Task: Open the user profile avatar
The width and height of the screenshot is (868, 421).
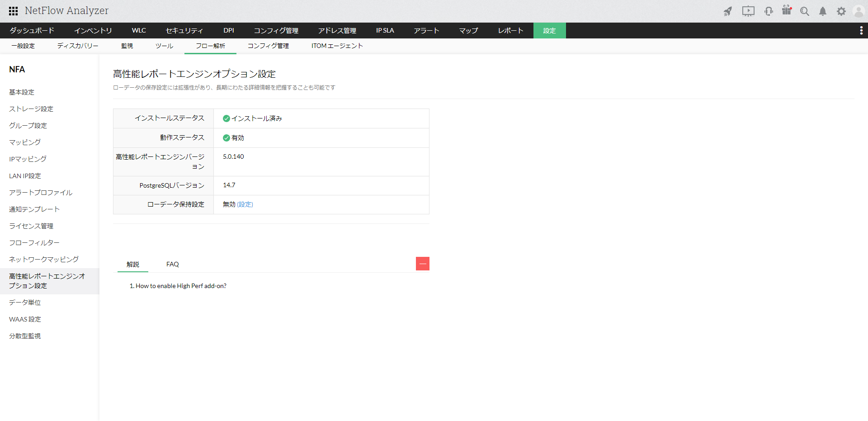Action: point(858,11)
